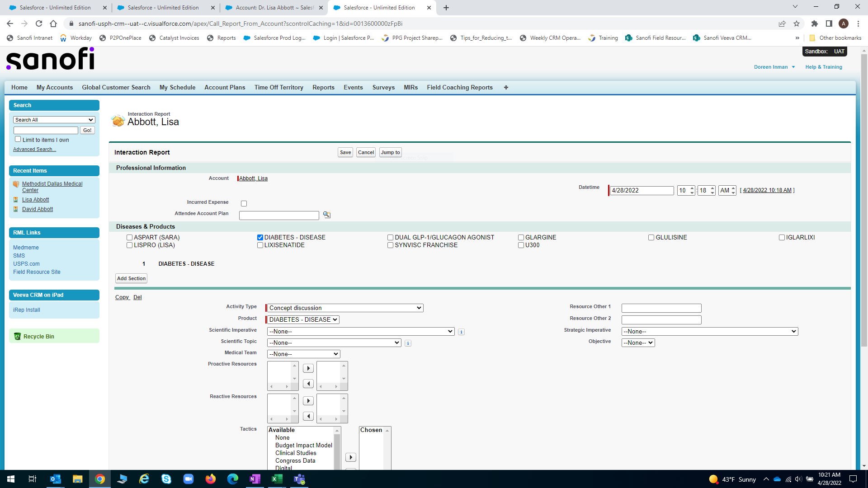The height and width of the screenshot is (488, 868).
Task: Add selected Tactic to Chosen list arrow
Action: (x=351, y=458)
